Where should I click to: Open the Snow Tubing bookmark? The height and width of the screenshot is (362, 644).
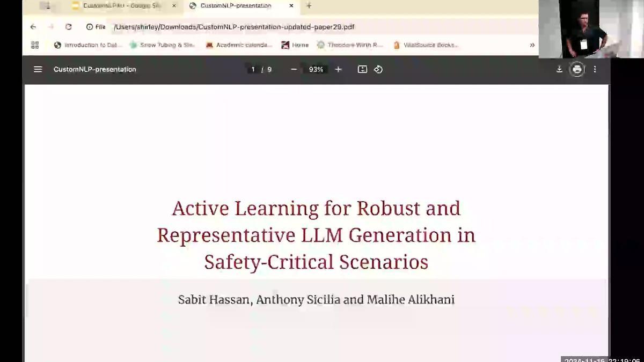(162, 45)
